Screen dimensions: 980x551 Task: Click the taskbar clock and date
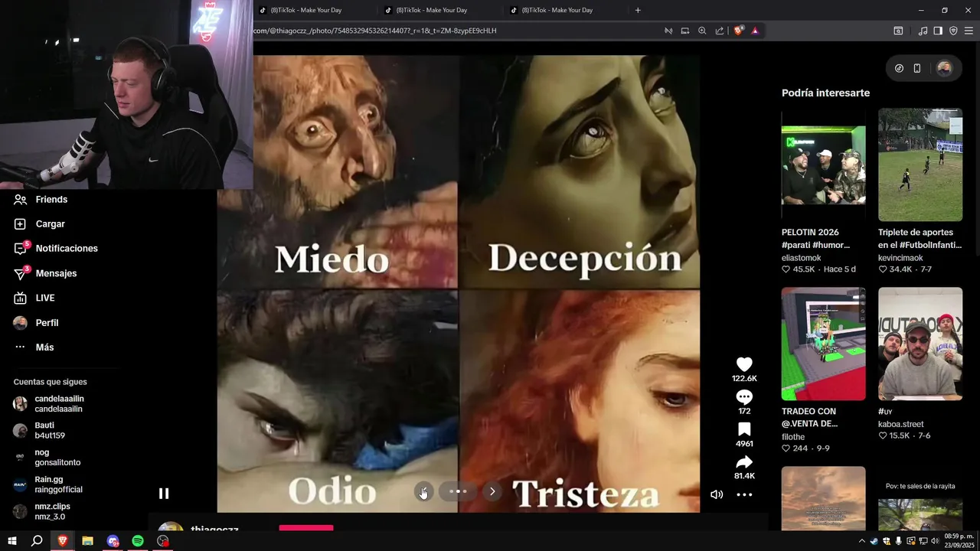(x=959, y=541)
